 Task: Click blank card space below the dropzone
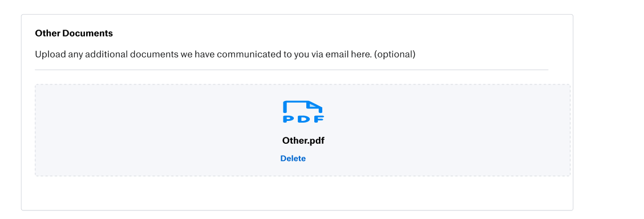(297, 193)
